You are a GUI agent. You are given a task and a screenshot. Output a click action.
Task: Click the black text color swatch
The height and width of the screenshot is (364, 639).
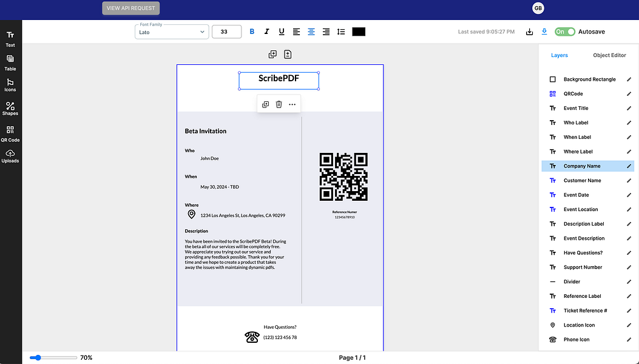coord(358,31)
